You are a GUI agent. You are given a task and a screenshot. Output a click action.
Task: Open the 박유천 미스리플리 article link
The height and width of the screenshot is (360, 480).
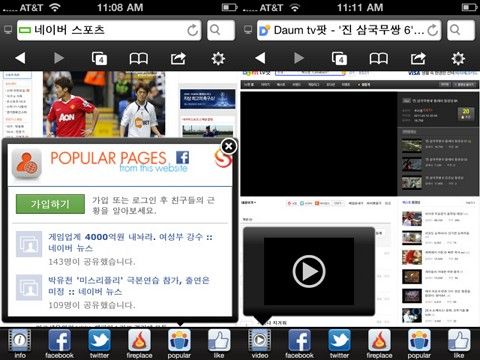pyautogui.click(x=129, y=286)
